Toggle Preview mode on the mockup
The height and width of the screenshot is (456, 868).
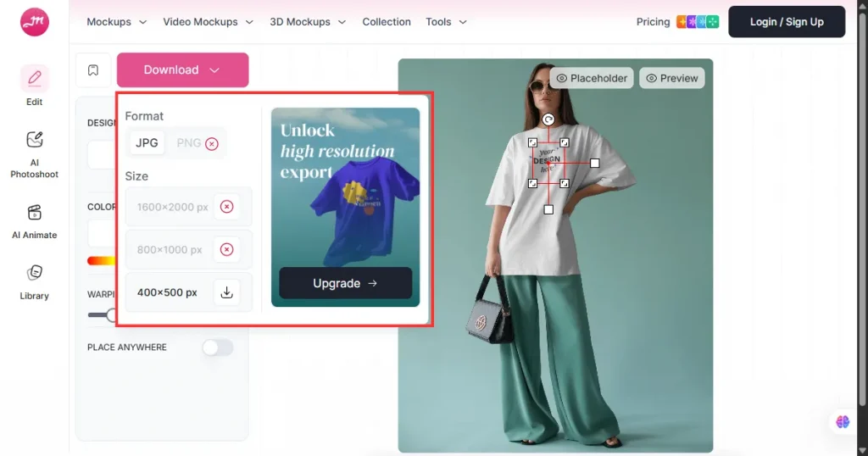(672, 78)
